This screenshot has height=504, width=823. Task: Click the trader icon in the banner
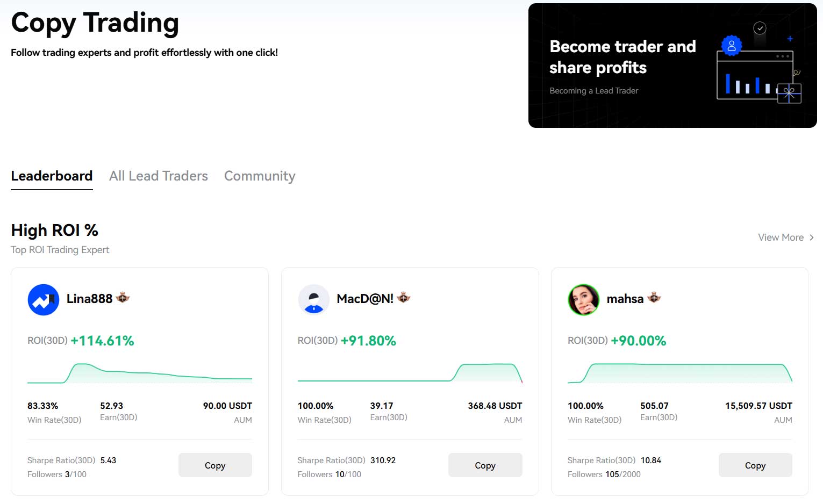pos(731,46)
